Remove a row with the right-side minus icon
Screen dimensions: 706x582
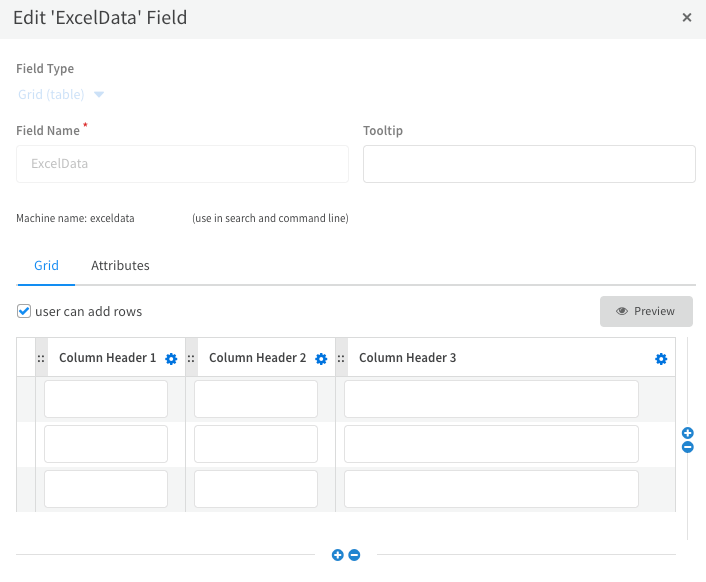click(688, 447)
